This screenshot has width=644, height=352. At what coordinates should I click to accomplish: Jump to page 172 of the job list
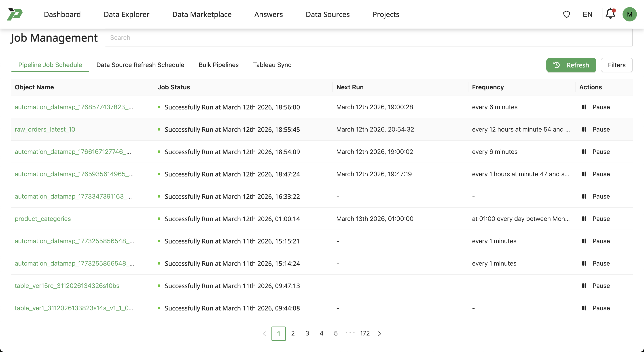(x=365, y=333)
